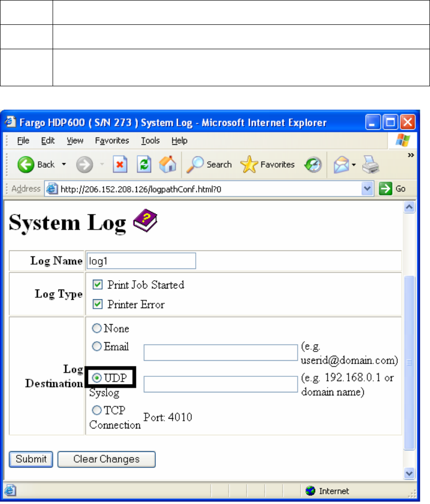
Task: Click the Email address input field
Action: 221,352
